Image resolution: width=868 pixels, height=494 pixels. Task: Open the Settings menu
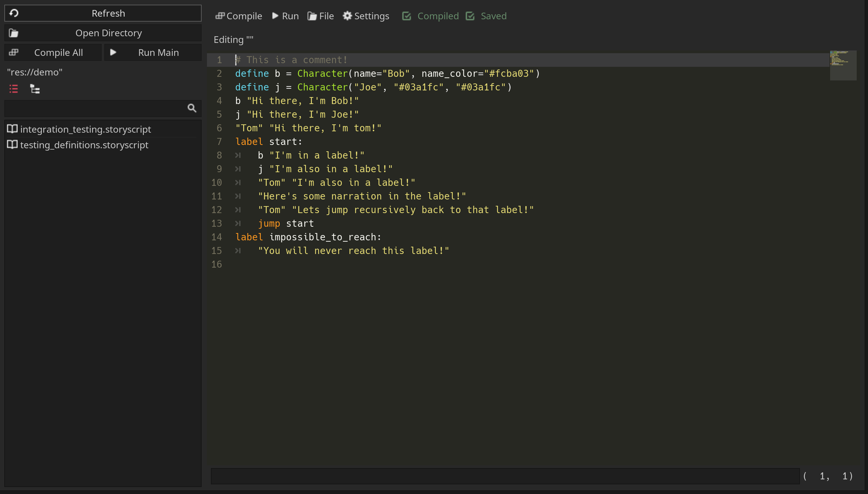coord(366,16)
